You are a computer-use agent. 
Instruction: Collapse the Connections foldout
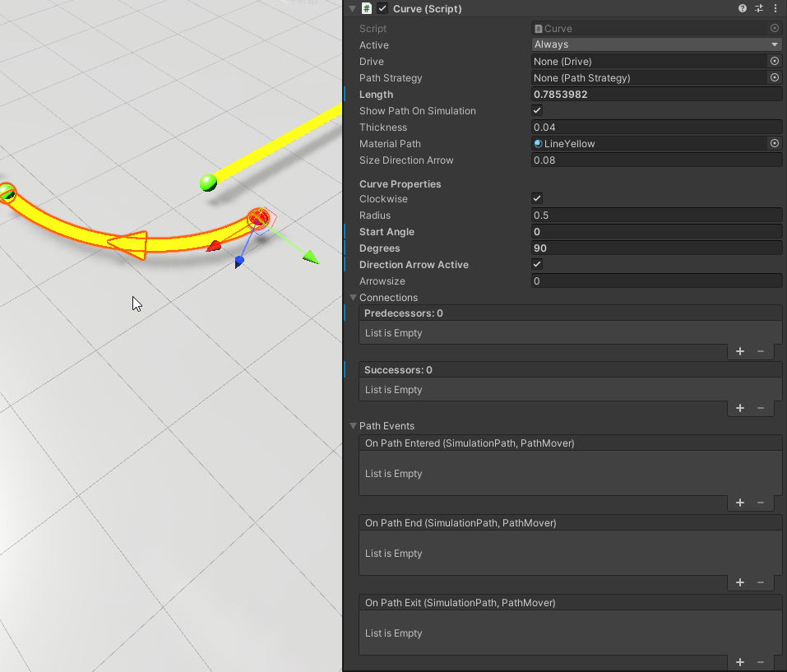tap(354, 298)
